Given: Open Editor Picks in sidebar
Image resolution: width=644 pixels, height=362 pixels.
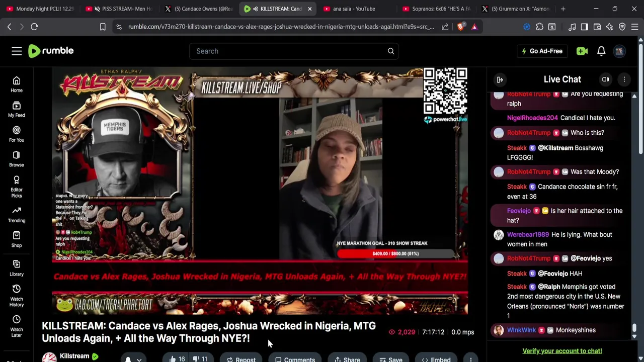Looking at the screenshot, I should (x=17, y=187).
